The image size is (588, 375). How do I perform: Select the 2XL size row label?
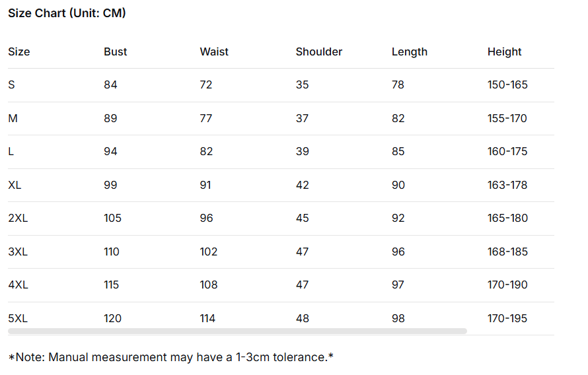coord(18,218)
